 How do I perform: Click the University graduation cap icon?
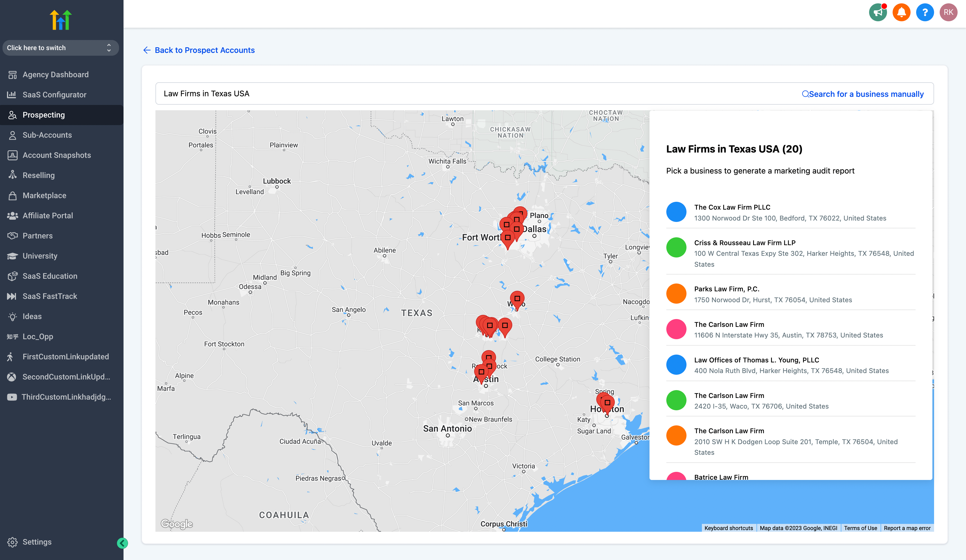(x=12, y=256)
